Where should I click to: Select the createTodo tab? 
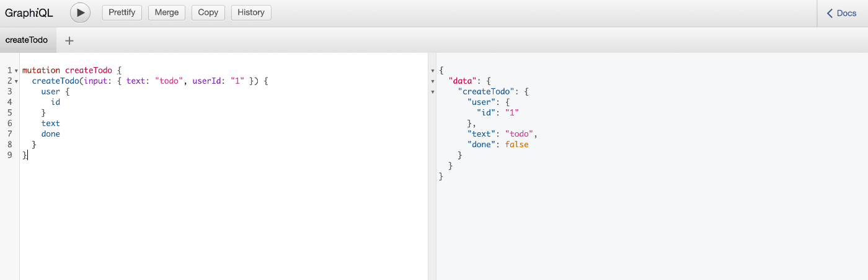[27, 40]
